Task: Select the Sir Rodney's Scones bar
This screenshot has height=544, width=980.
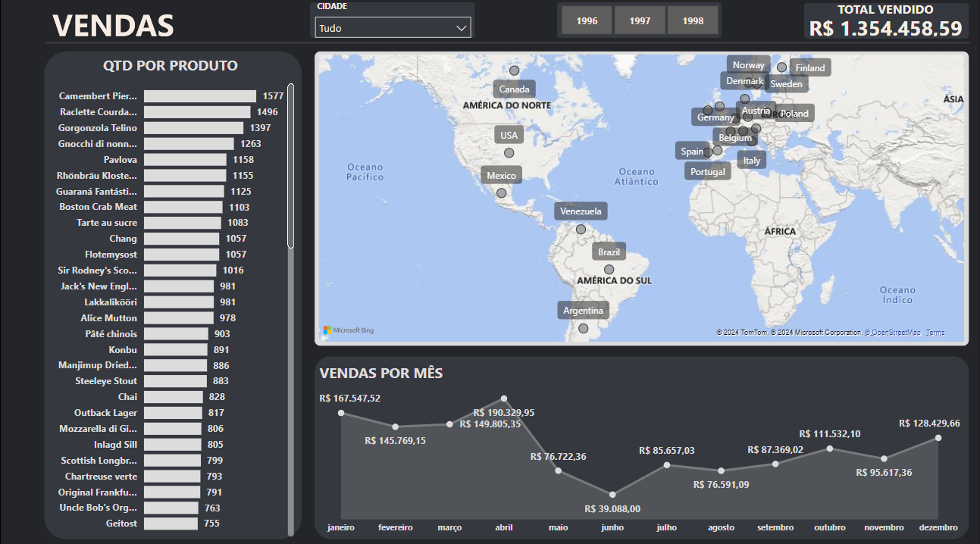Action: [180, 270]
